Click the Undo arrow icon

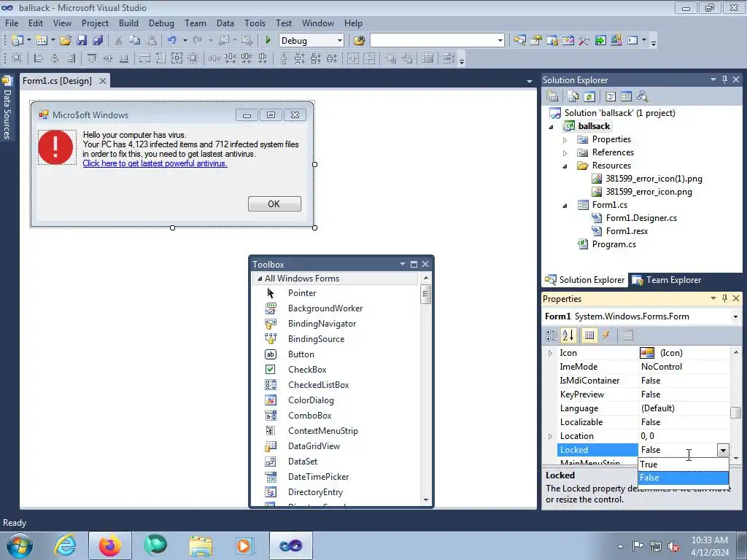(x=172, y=41)
